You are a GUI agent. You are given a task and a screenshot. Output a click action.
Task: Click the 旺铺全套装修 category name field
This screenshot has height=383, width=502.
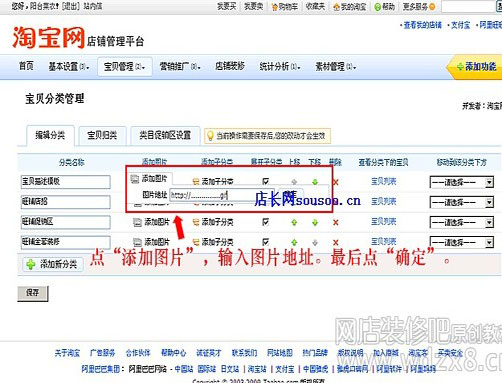[65, 242]
